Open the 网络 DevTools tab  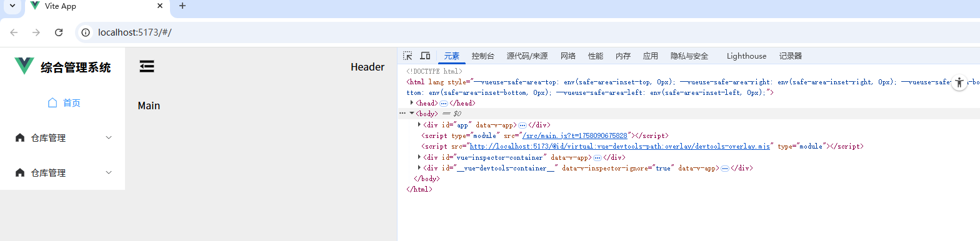coord(568,56)
